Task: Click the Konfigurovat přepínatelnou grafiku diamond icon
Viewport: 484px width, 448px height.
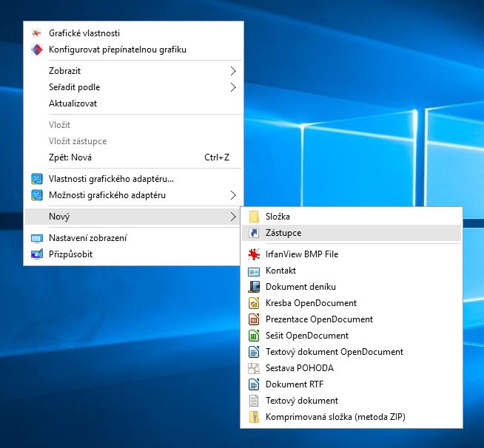Action: click(x=37, y=50)
